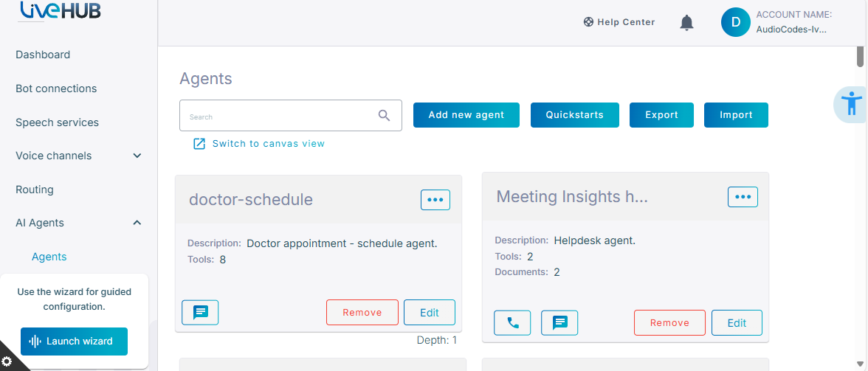
Task: Open chat for doctor-schedule agent
Action: pos(201,313)
